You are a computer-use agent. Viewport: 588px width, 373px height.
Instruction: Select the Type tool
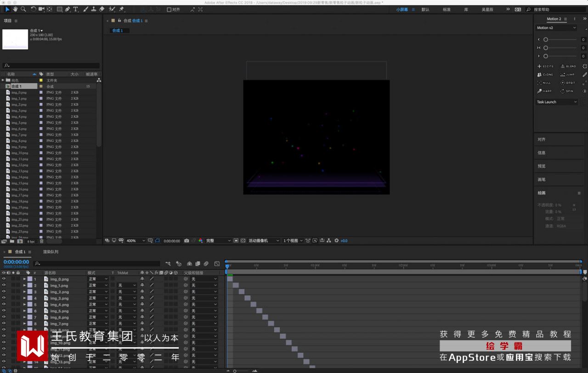click(x=76, y=9)
